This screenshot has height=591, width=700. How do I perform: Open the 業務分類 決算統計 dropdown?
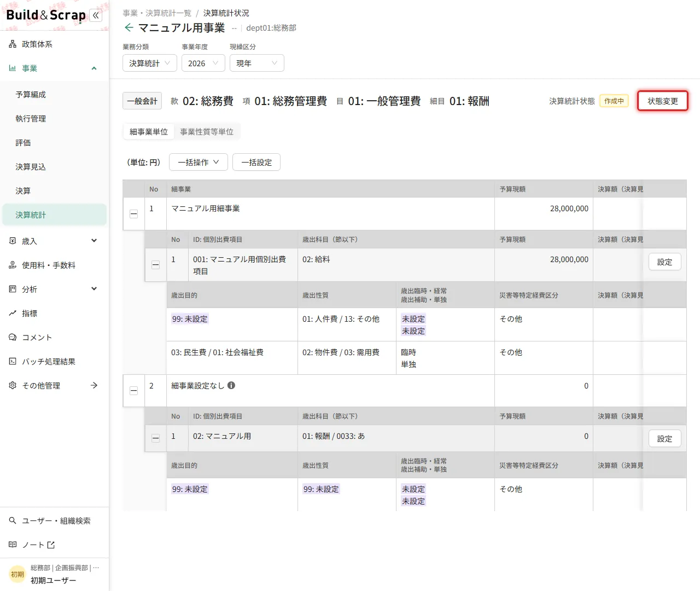pos(150,63)
